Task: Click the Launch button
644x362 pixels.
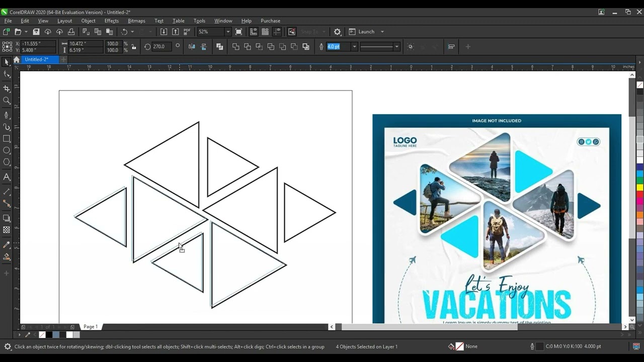Action: pos(362,32)
